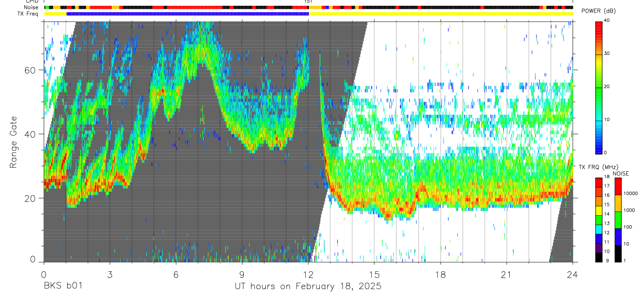The width and height of the screenshot is (644, 297).
Task: Click the 24 tick on UT hours axis
Action: (x=573, y=274)
